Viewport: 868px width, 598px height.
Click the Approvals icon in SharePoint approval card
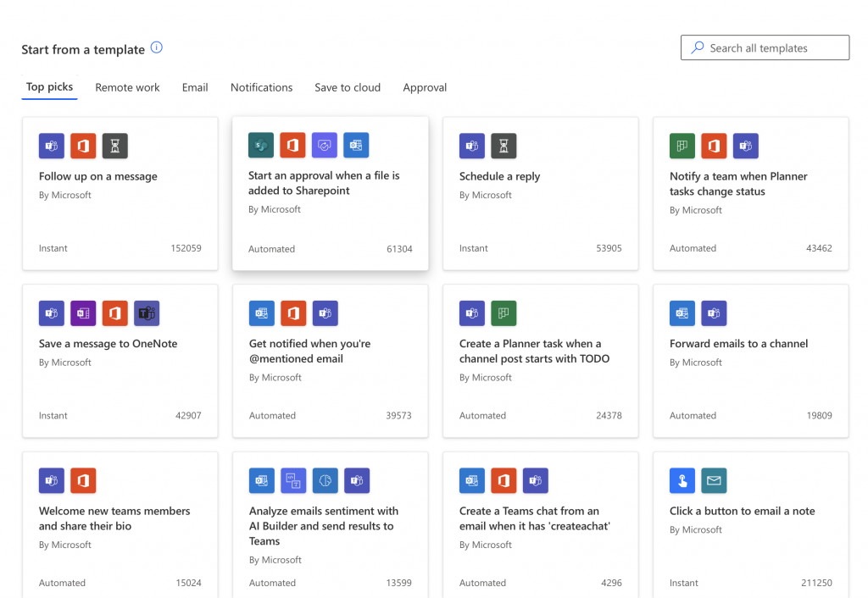pos(325,145)
